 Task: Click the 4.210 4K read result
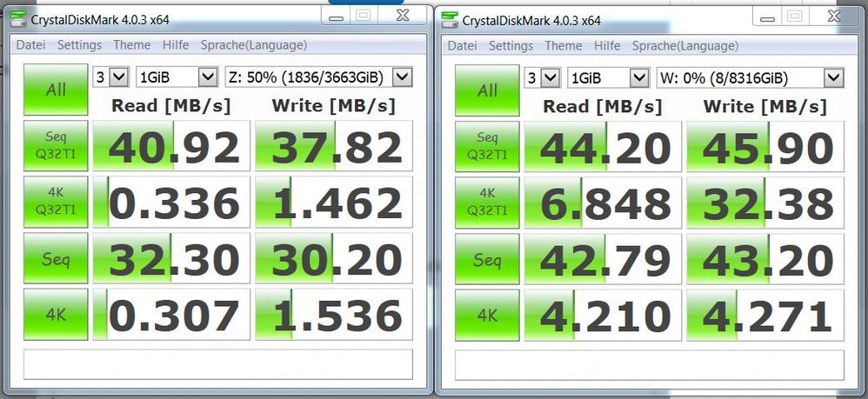[x=603, y=316]
